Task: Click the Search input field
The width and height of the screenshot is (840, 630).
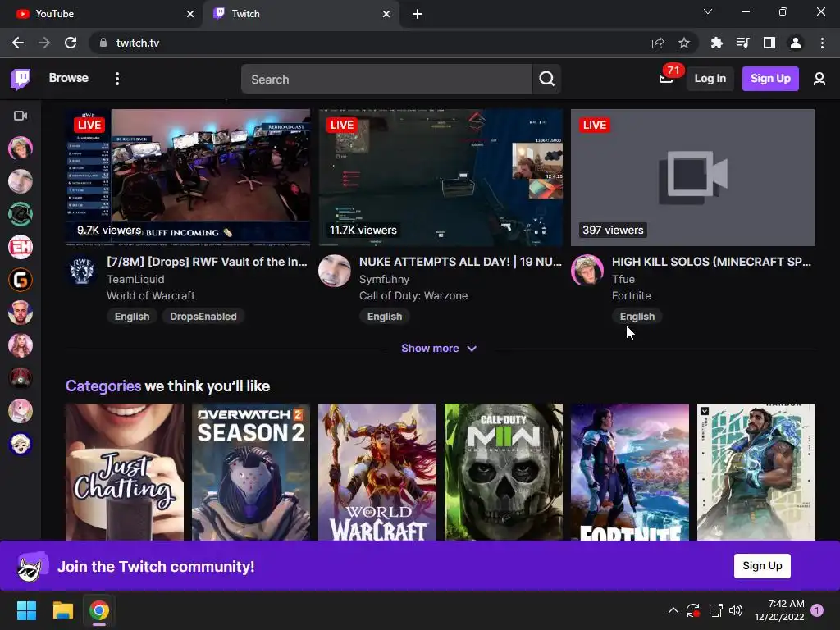Action: [387, 79]
